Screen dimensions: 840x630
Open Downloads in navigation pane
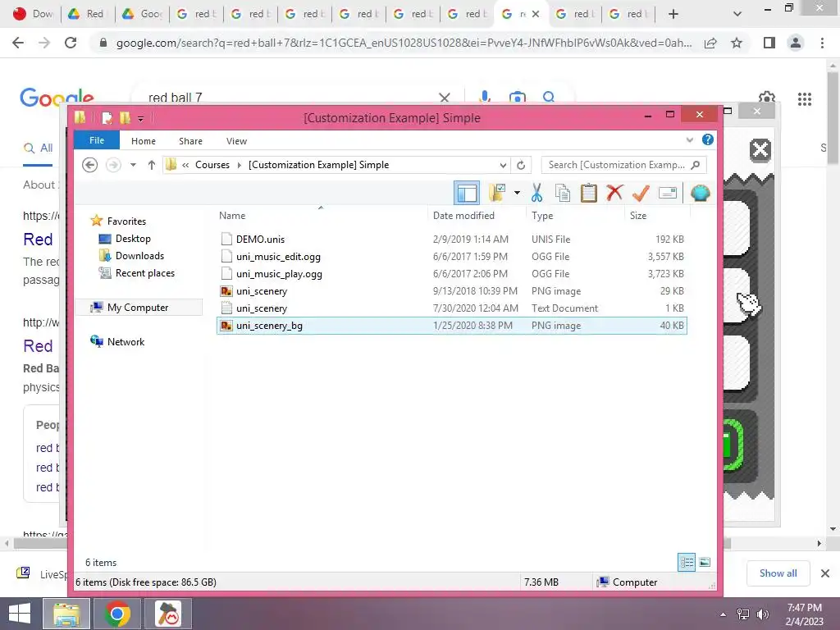(139, 256)
